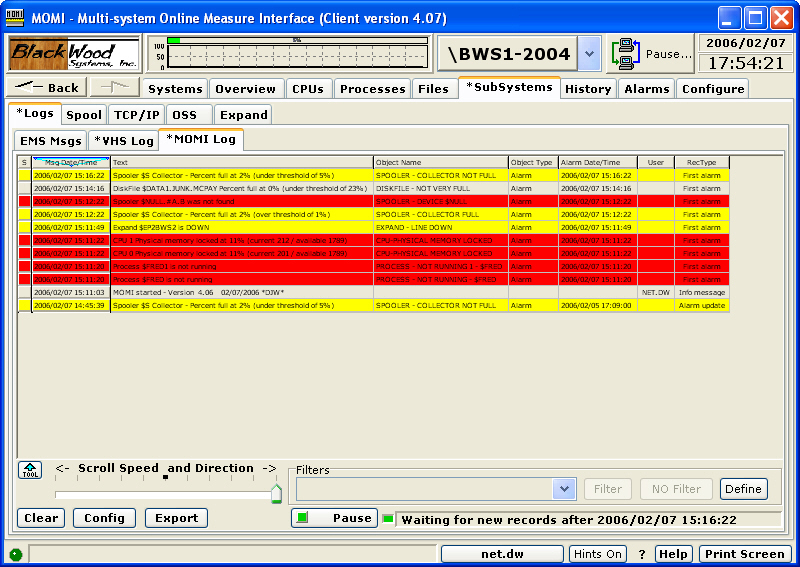Select the 'Spooler $NULL.#A.B was not found' row

click(373, 202)
